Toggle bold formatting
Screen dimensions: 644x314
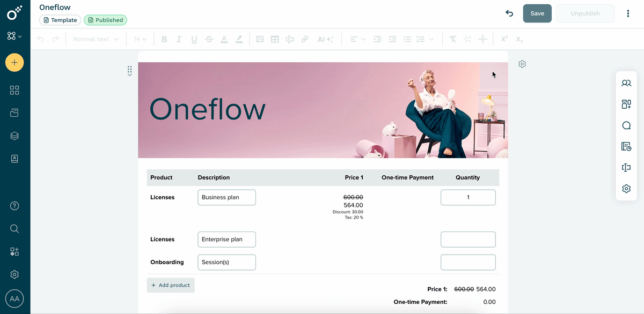[x=164, y=39]
